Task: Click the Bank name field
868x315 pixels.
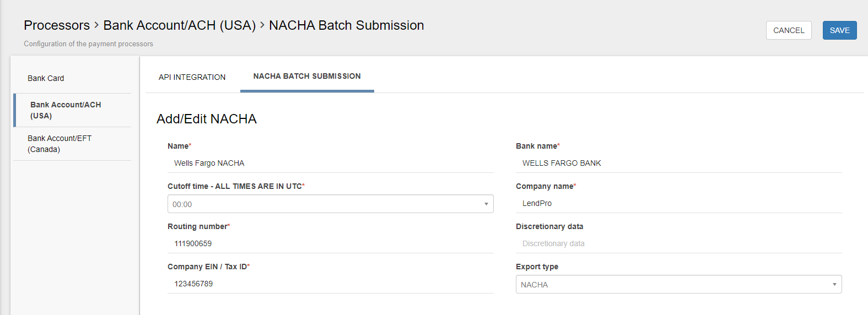Action: (x=679, y=163)
